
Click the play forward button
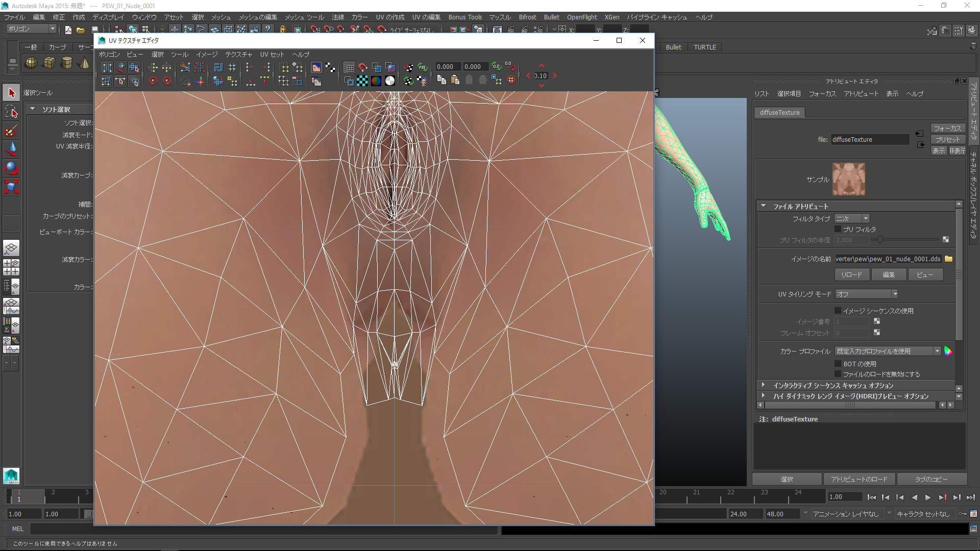point(928,497)
